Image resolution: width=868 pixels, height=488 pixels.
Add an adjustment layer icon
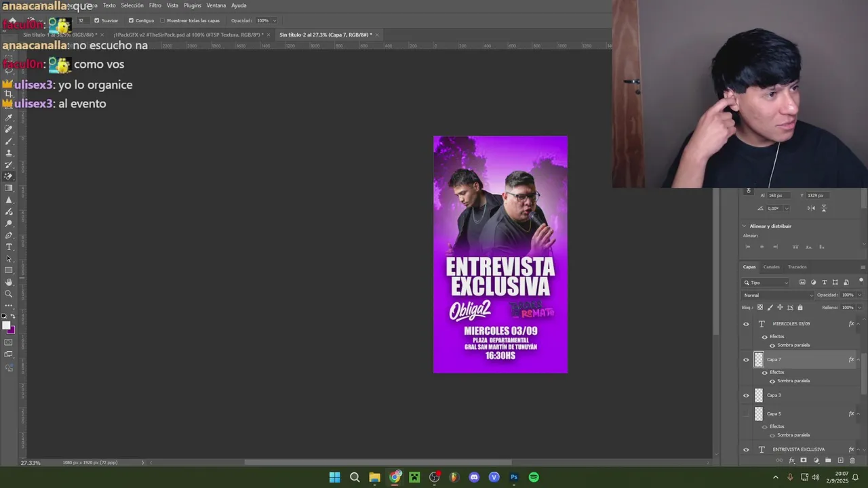(x=816, y=460)
